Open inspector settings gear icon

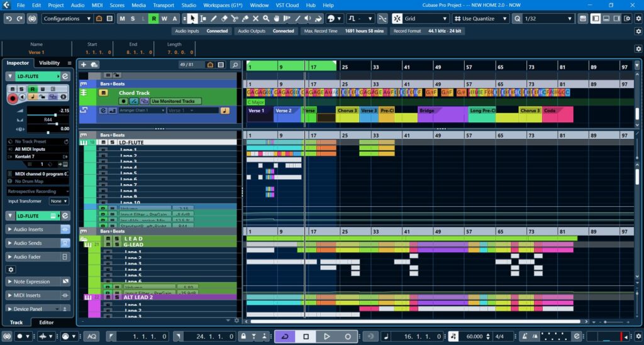click(11, 270)
